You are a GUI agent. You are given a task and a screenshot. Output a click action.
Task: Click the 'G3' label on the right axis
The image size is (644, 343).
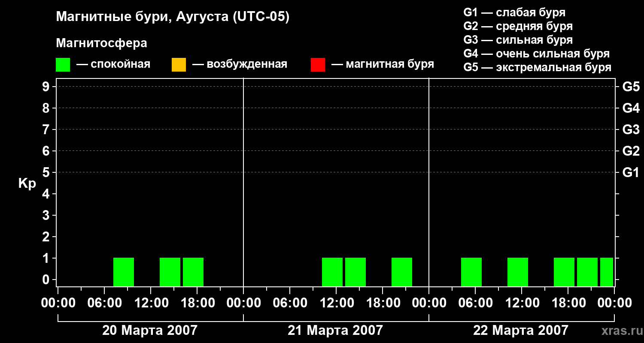(x=631, y=129)
